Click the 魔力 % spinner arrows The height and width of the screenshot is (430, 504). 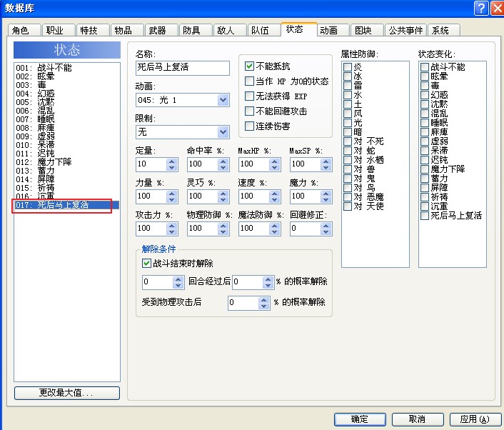pos(326,196)
